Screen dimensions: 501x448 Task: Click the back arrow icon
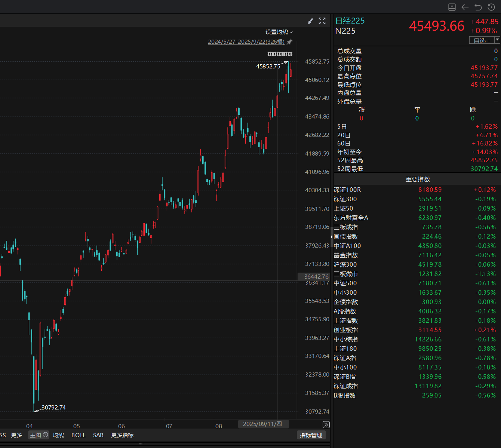coord(465,7)
